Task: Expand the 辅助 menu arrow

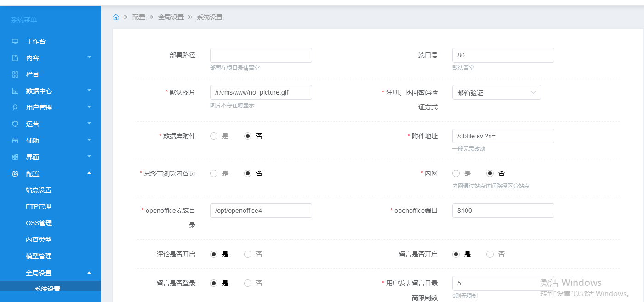Action: [89, 140]
